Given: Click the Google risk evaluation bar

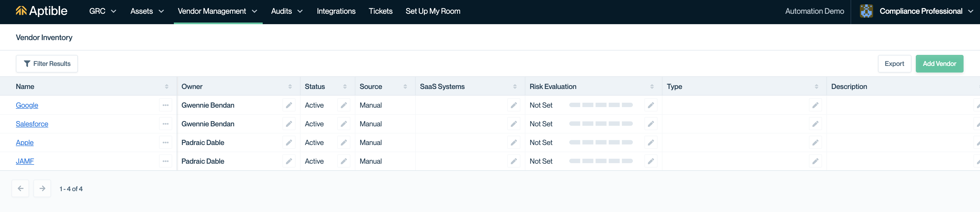Looking at the screenshot, I should pyautogui.click(x=601, y=105).
